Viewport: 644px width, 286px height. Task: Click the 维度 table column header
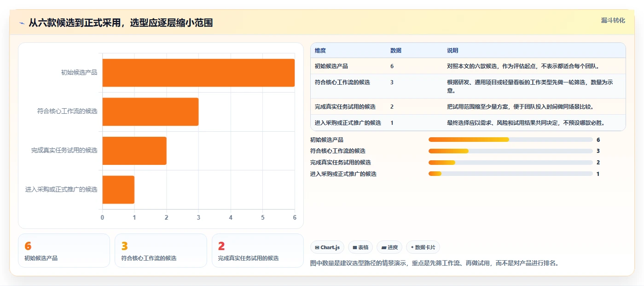pos(320,51)
